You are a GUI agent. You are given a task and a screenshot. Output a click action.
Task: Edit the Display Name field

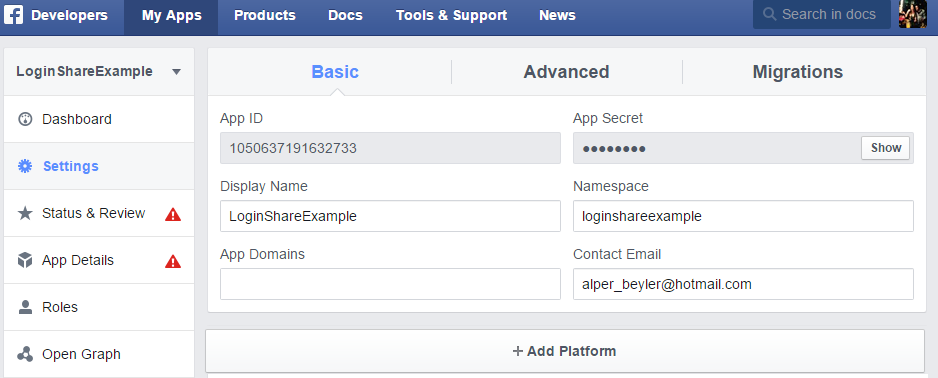390,216
